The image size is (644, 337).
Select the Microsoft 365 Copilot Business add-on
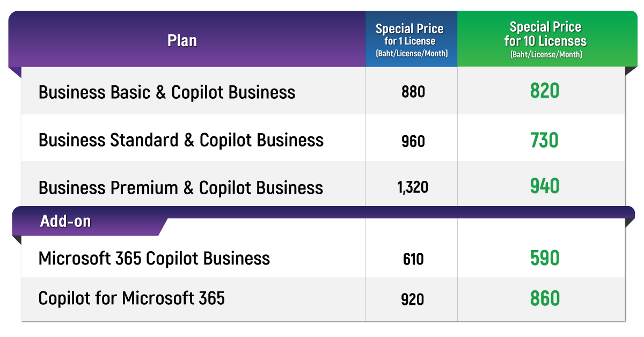[154, 259]
